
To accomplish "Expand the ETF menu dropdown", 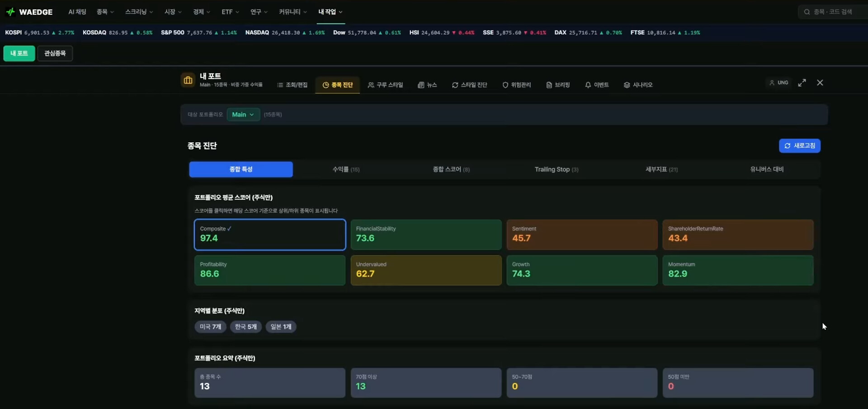I will [230, 12].
